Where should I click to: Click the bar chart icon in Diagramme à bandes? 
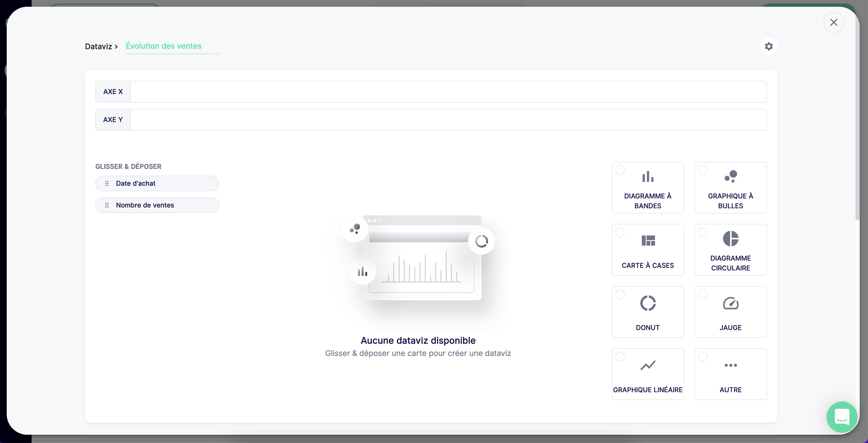(x=648, y=176)
